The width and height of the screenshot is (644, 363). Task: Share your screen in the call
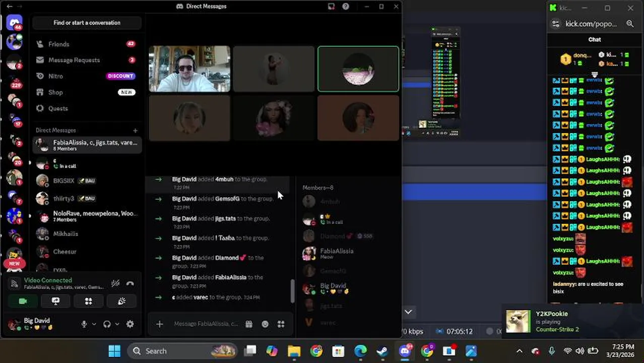point(55,301)
